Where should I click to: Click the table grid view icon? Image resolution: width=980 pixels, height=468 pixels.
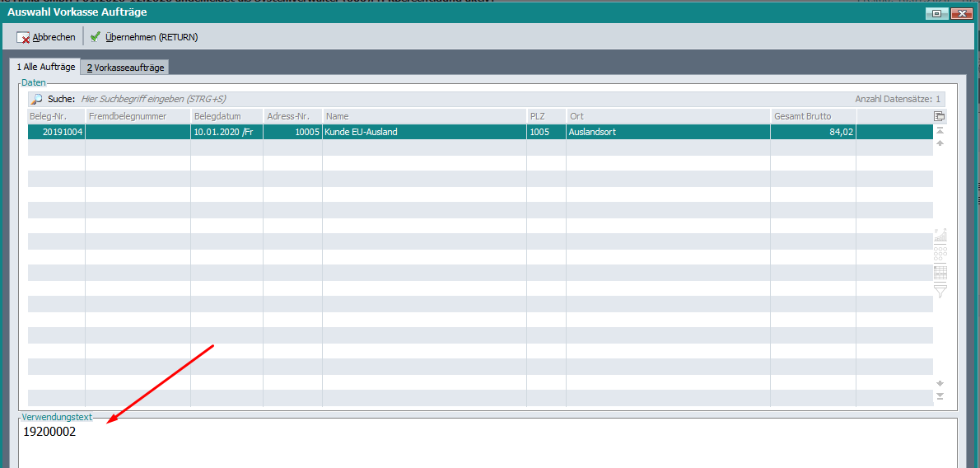pyautogui.click(x=940, y=272)
